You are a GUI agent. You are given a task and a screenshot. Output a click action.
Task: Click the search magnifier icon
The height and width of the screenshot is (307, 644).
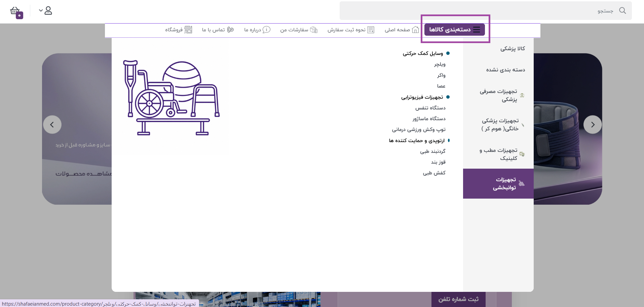coord(622,11)
